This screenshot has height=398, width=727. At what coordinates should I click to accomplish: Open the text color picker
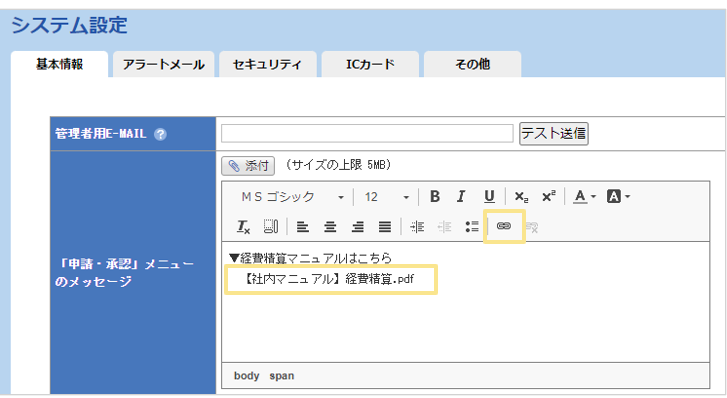coord(584,197)
